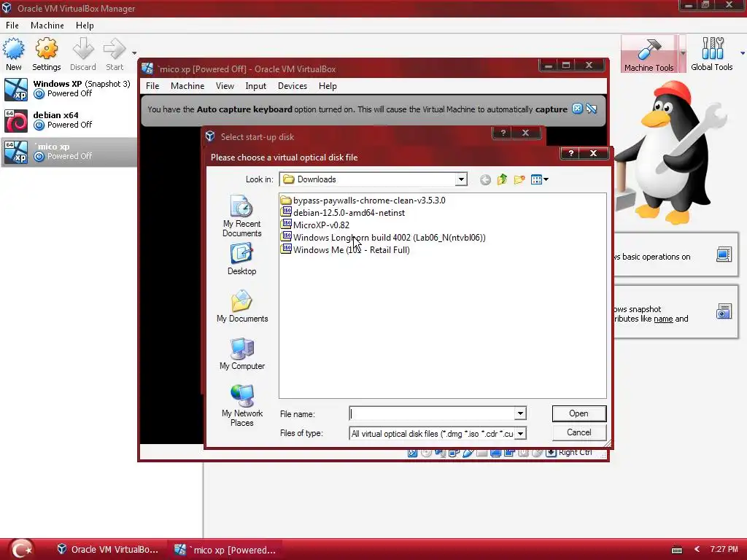This screenshot has height=560, width=747.
Task: Expand File name history dropdown arrow
Action: coord(520,413)
